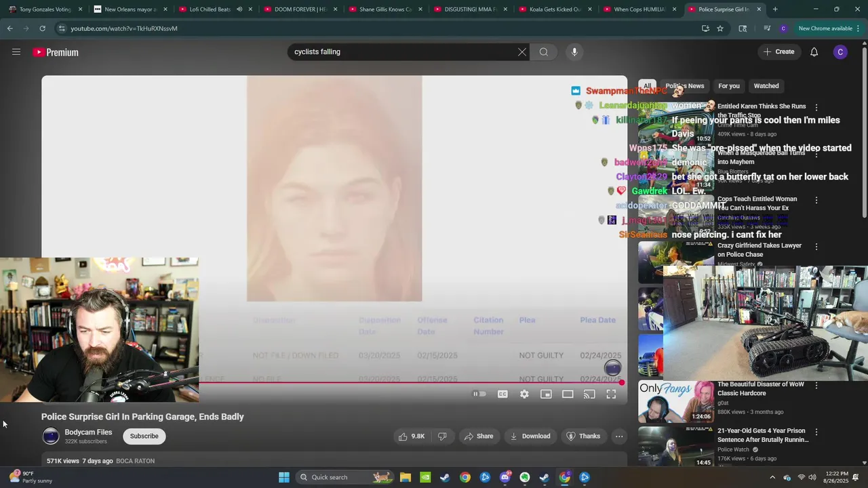Seek along the red video progress bar

pyautogui.click(x=410, y=383)
